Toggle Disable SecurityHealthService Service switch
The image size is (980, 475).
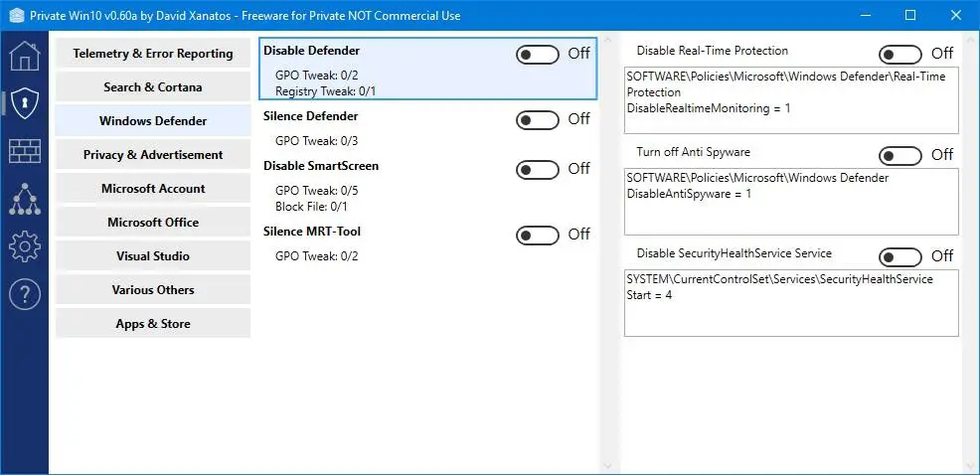(x=900, y=257)
